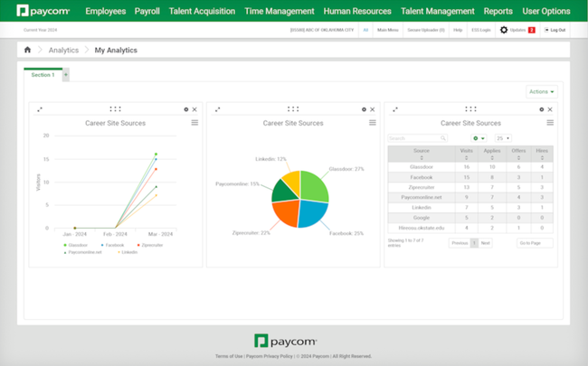Open the table column settings dropdown
Image resolution: width=588 pixels, height=366 pixels.
[x=479, y=138]
